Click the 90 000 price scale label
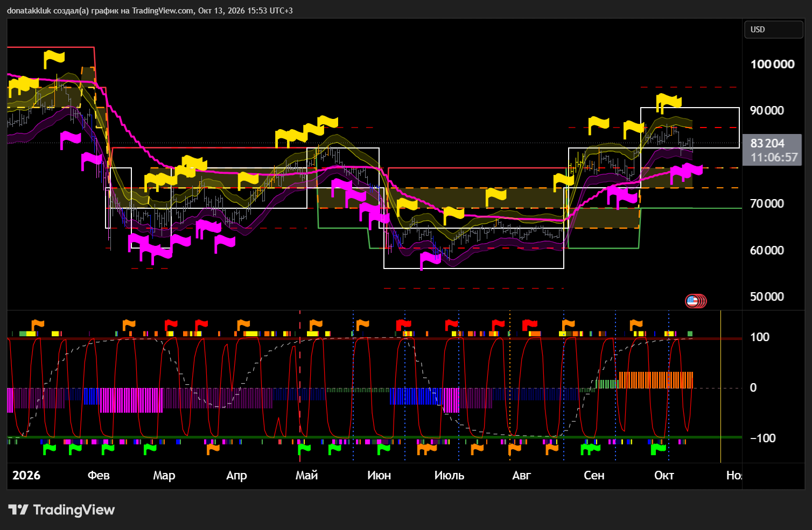 (x=767, y=110)
